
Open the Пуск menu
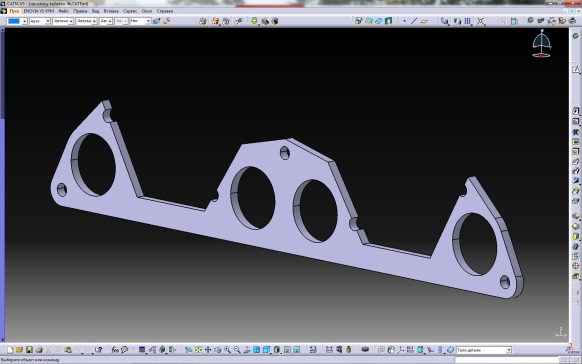coord(14,11)
